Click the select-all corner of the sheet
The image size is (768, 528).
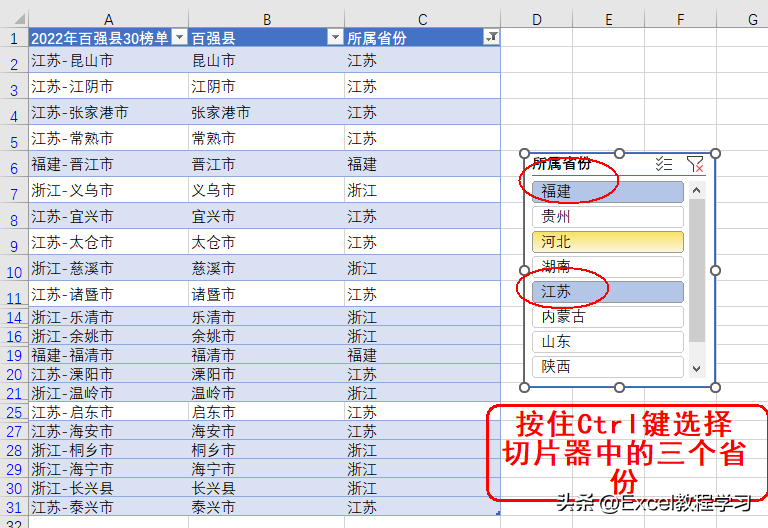pyautogui.click(x=19, y=19)
